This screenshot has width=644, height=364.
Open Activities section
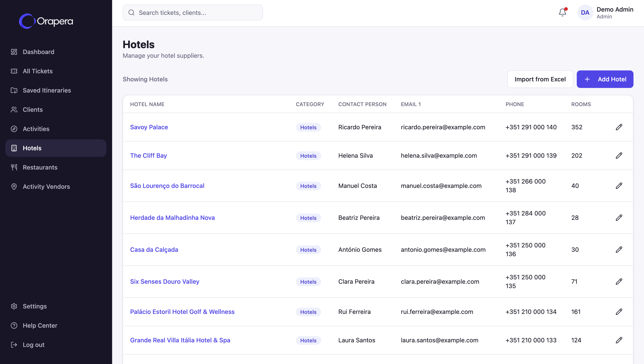(x=56, y=129)
